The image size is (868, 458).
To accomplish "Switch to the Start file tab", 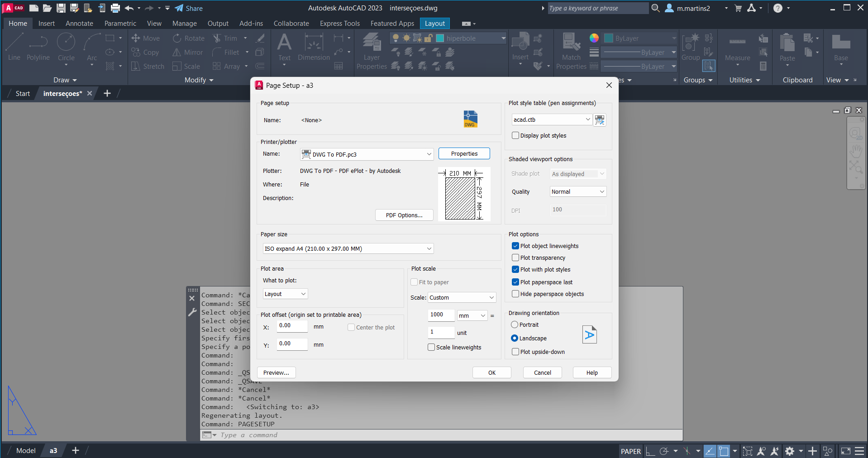I will pos(23,94).
